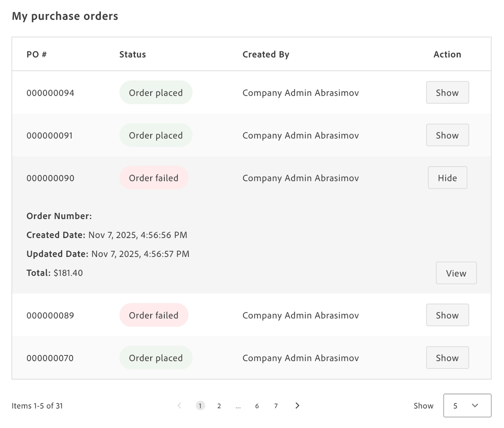
Task: Expand details of PO 000000091
Action: click(447, 135)
